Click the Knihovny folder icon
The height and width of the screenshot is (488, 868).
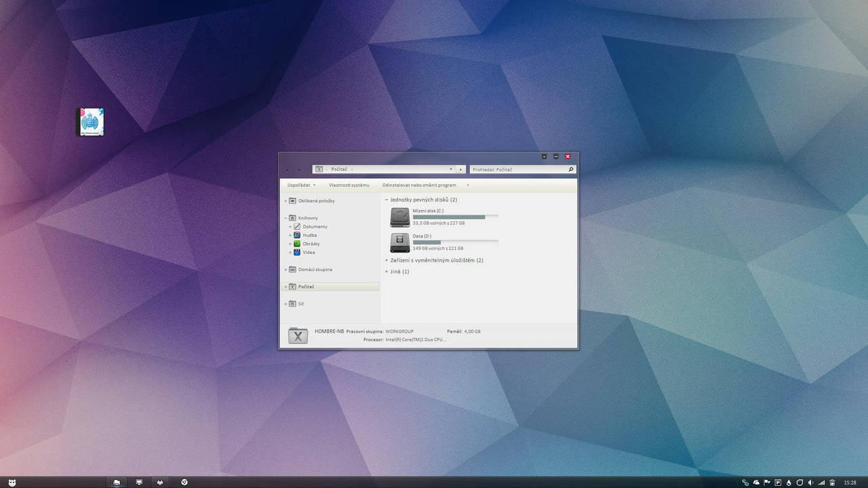[x=292, y=218]
